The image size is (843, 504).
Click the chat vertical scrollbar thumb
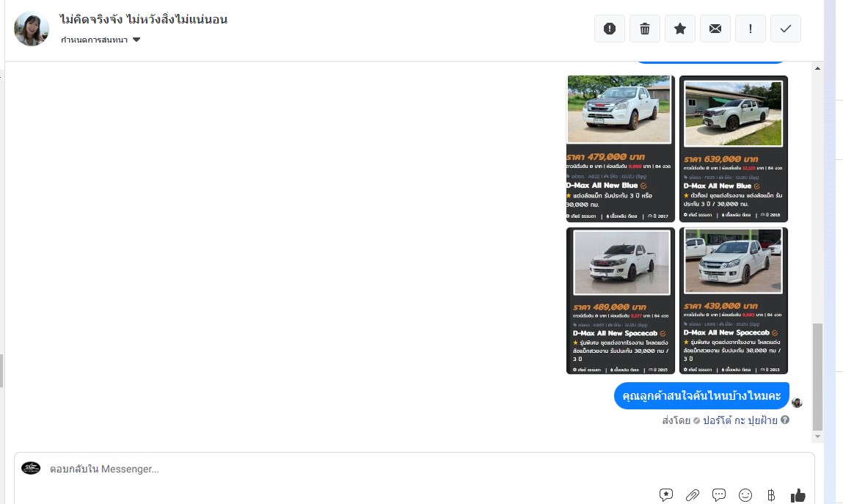[817, 376]
